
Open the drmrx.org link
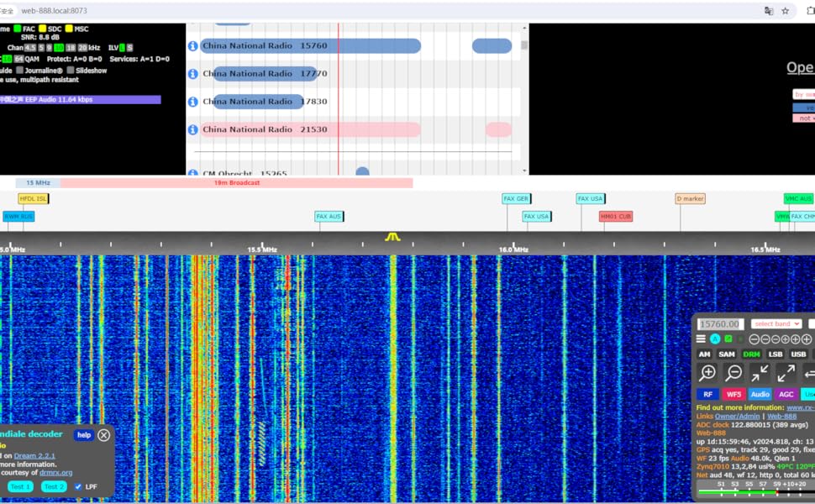click(55, 473)
